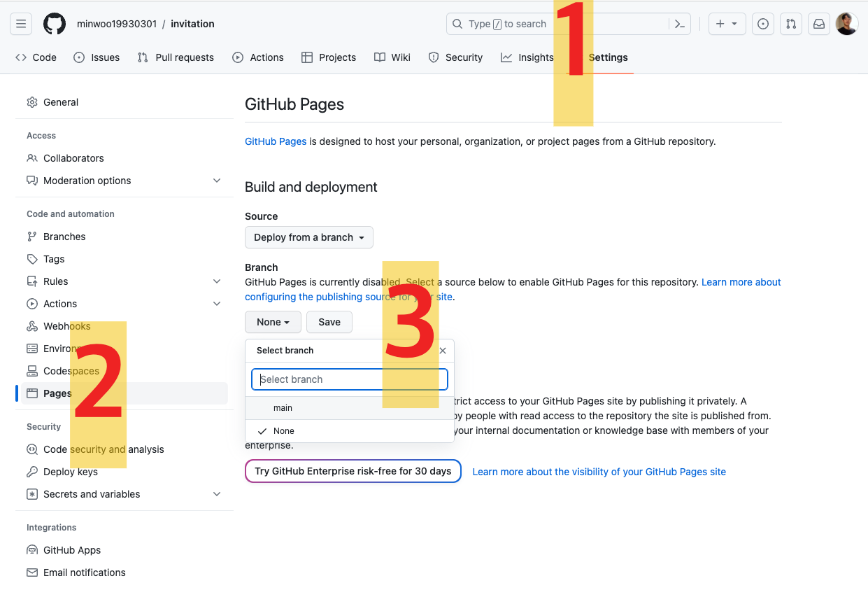Open the None branch dropdown button
Screen dimensions: 868x611
click(273, 322)
